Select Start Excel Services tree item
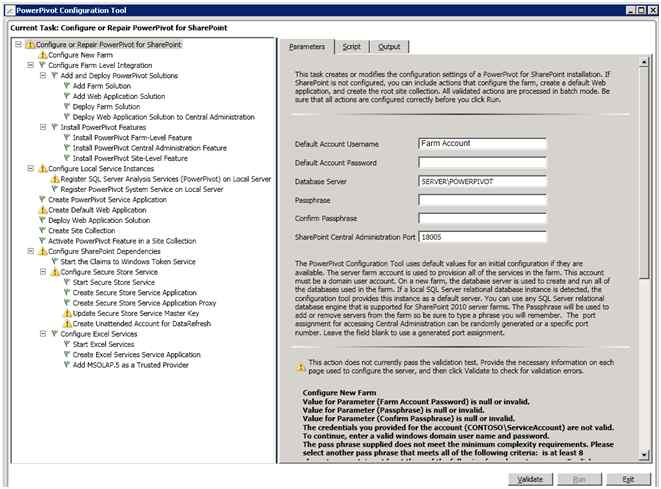Screen dimensions: 661x489 [103, 344]
